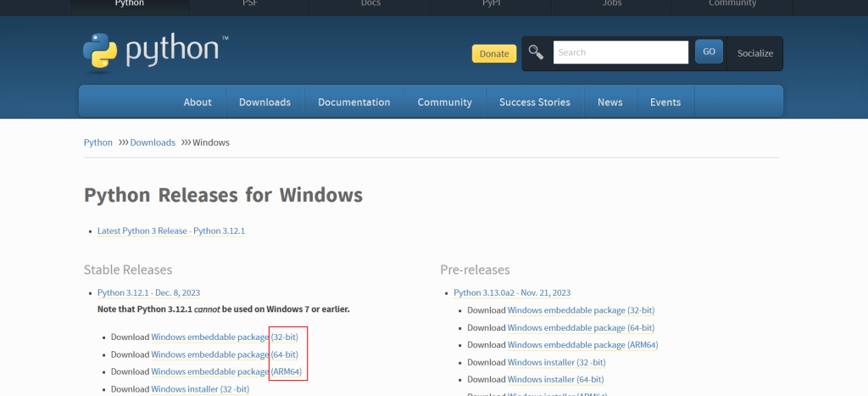Open the Documentation navigation menu
The image size is (868, 396).
tap(353, 102)
